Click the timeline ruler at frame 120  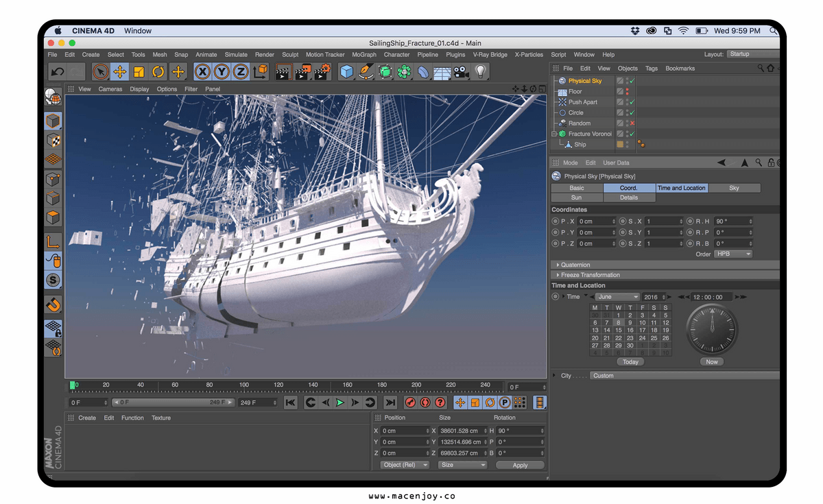(x=278, y=385)
